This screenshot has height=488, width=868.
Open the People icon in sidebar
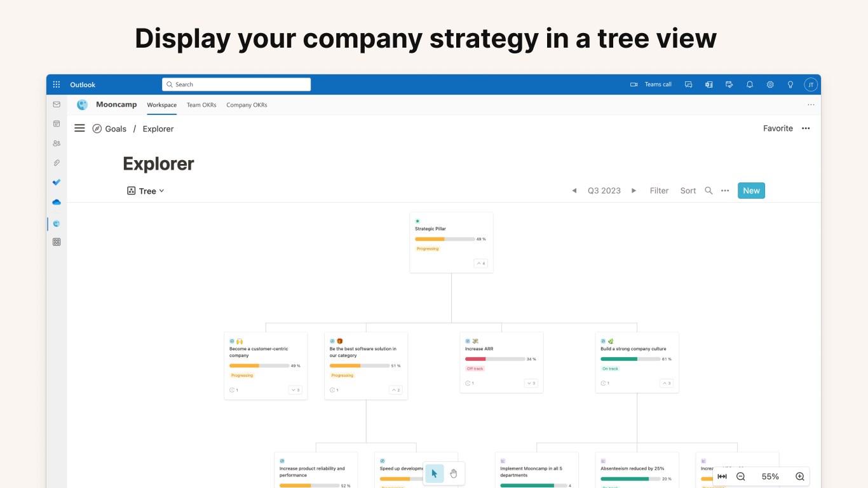coord(57,144)
